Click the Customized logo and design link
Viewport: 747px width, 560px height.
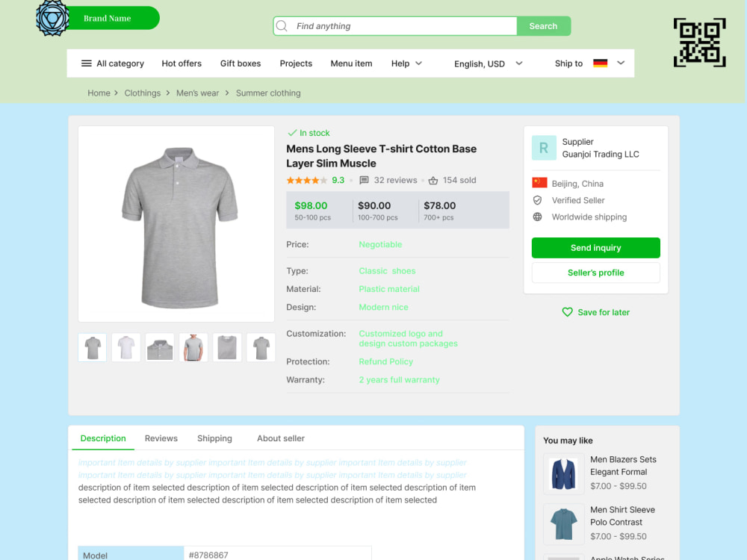(x=408, y=338)
